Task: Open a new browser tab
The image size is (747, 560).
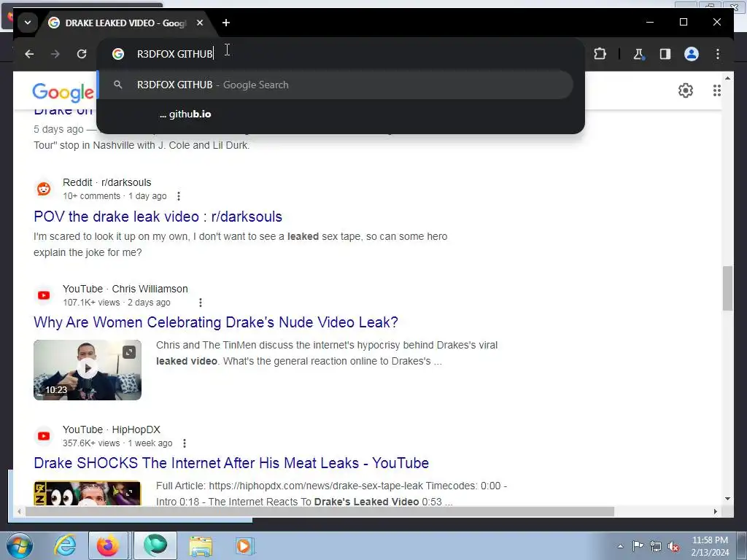Action: click(226, 23)
